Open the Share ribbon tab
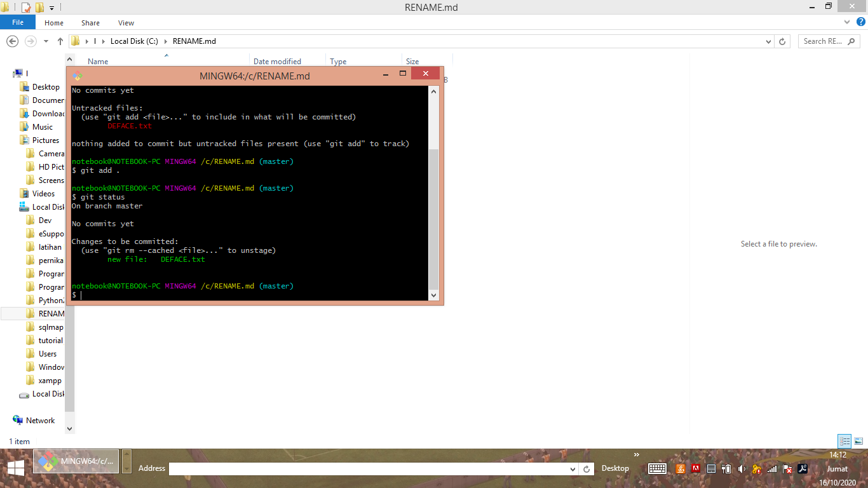The width and height of the screenshot is (868, 488). point(90,22)
